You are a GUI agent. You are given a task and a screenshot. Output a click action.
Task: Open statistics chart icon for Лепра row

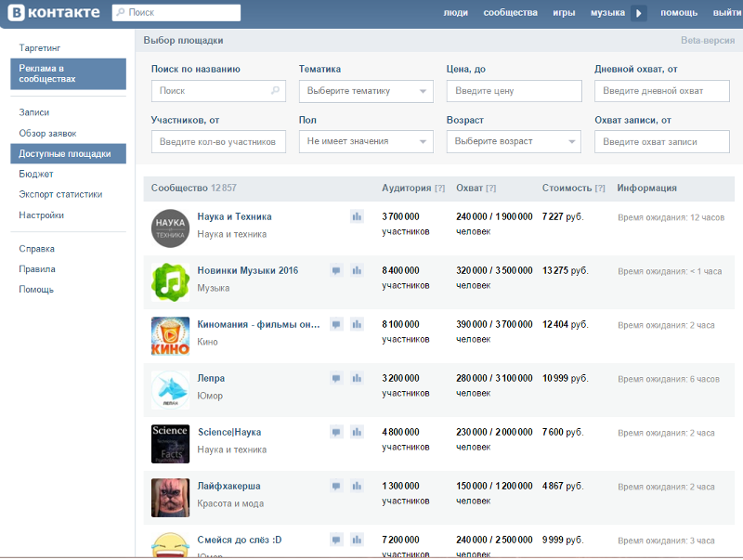pos(357,378)
